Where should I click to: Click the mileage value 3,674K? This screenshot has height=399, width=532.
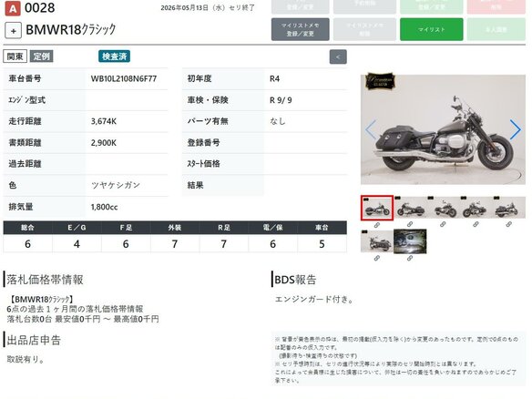click(x=104, y=121)
